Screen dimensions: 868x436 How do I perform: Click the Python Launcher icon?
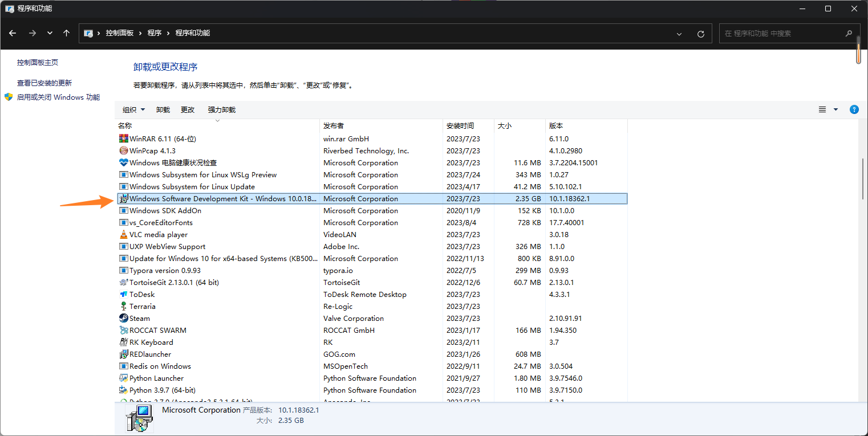click(x=124, y=378)
